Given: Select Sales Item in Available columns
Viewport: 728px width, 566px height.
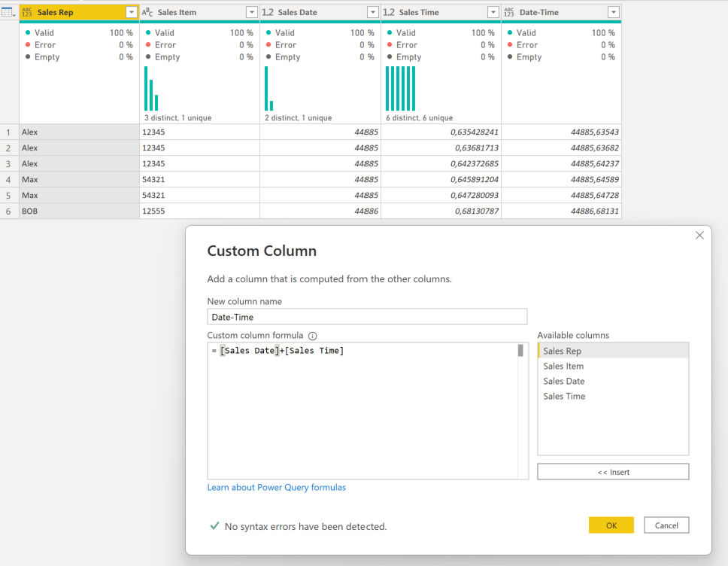Looking at the screenshot, I should point(613,367).
